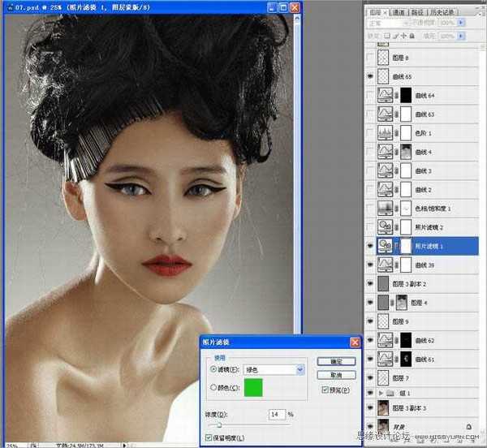
Task: Click the 色相/饱和度 1 adjustment layer icon
Action: [387, 209]
